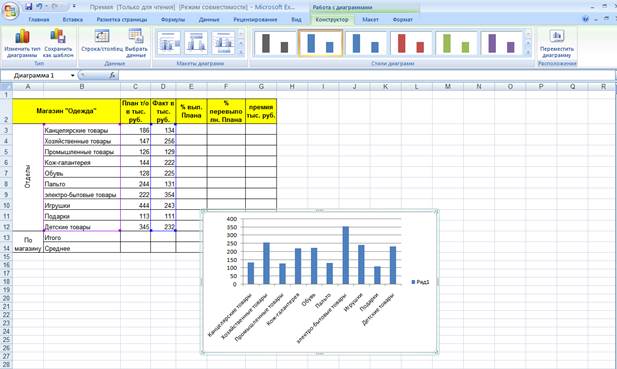This screenshot has height=369, width=617.
Task: Click the insert function fx icon
Action: click(112, 75)
